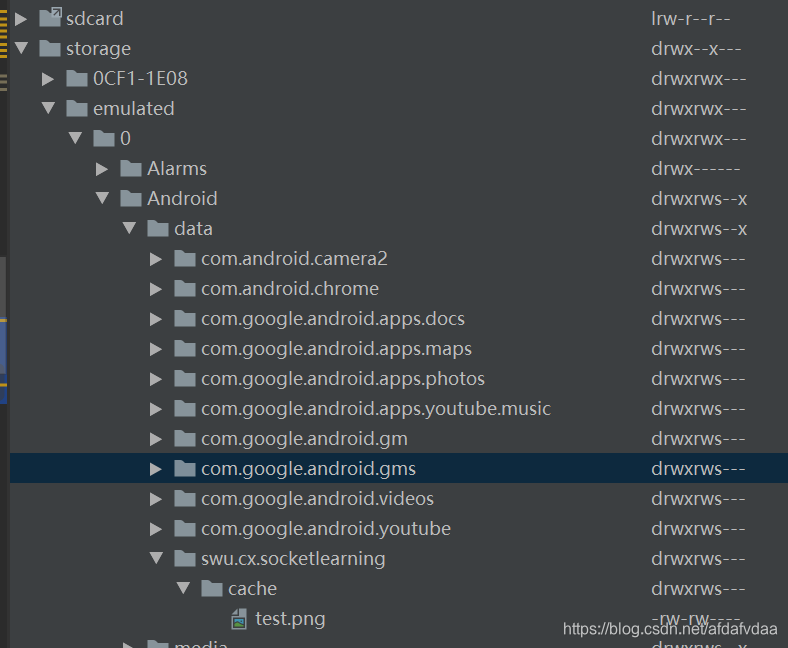Expand com.google.android.apps.docs arrow

tap(156, 319)
